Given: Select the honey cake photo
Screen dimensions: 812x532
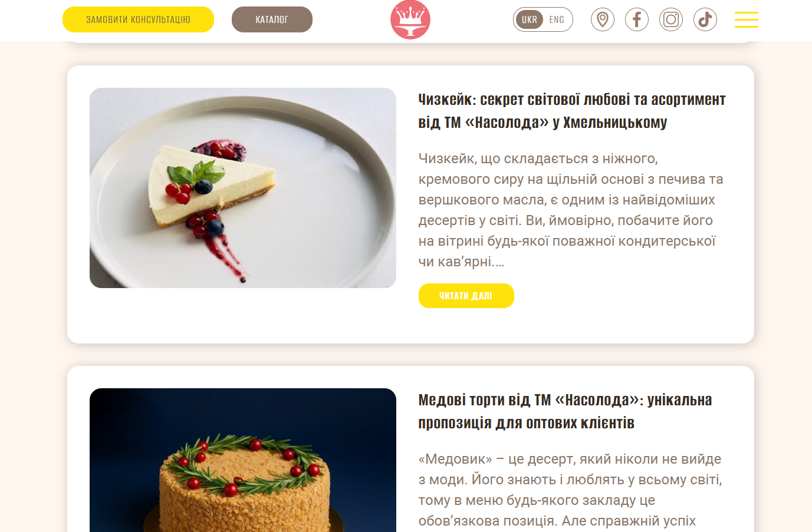Looking at the screenshot, I should pos(243,460).
